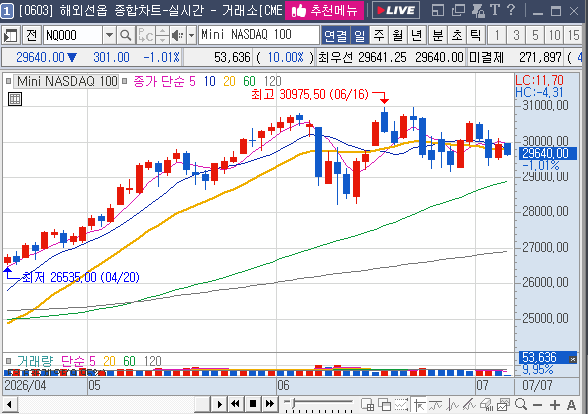Open help with the question mark icon

511,10
